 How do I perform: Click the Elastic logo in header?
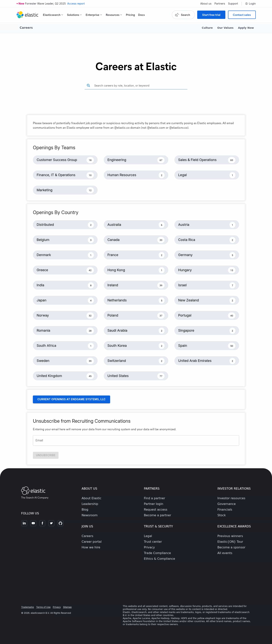pos(28,15)
